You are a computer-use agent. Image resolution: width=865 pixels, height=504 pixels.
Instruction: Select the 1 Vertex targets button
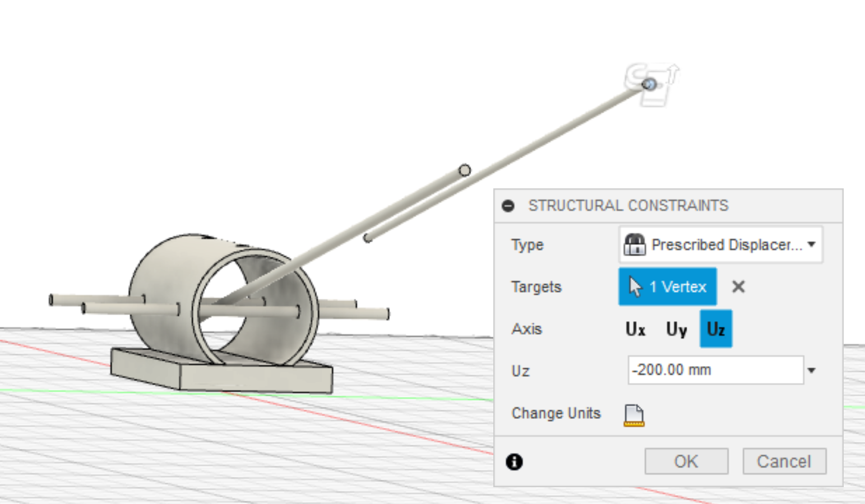[x=667, y=286]
